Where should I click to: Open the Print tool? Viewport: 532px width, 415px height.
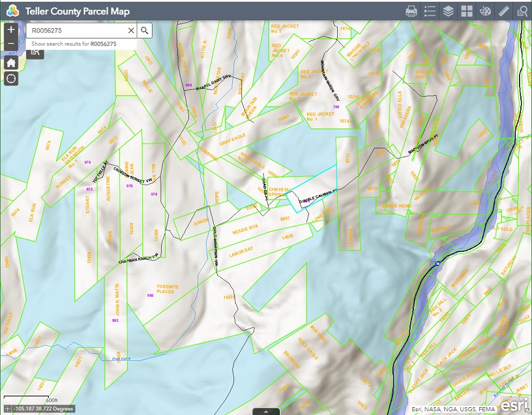pyautogui.click(x=410, y=10)
